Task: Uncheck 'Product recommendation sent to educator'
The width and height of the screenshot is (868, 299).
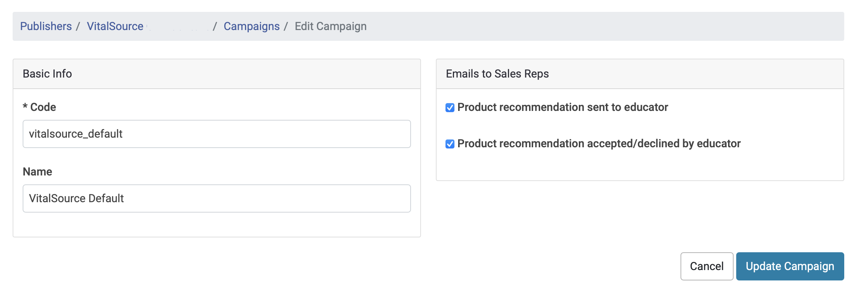Action: 450,107
